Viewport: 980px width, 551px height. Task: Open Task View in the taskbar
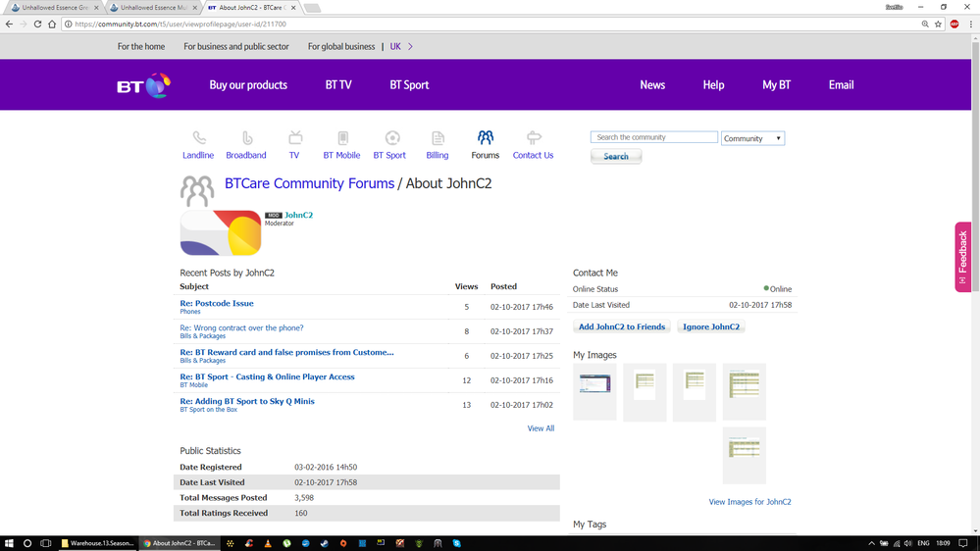(46, 543)
